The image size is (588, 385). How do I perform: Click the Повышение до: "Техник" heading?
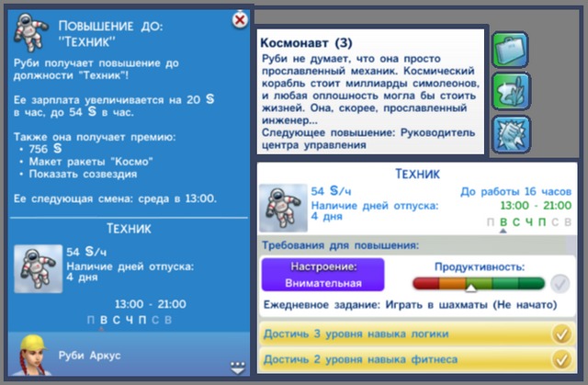click(110, 33)
